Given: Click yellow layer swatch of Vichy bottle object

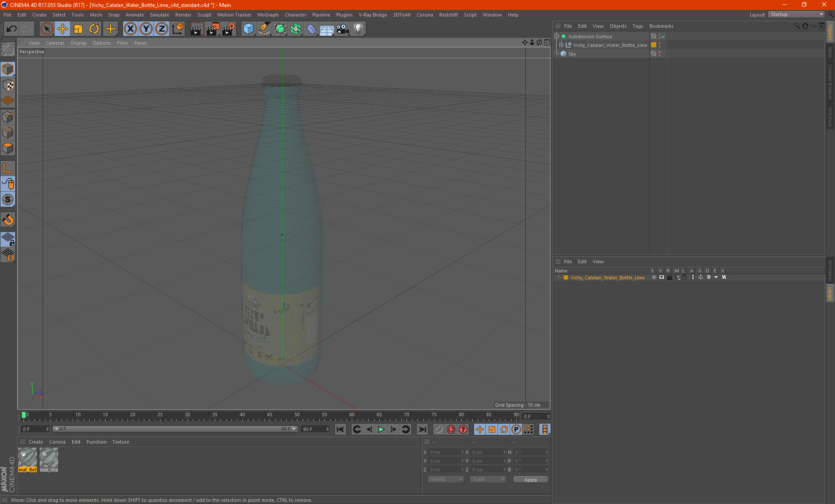Looking at the screenshot, I should [653, 45].
